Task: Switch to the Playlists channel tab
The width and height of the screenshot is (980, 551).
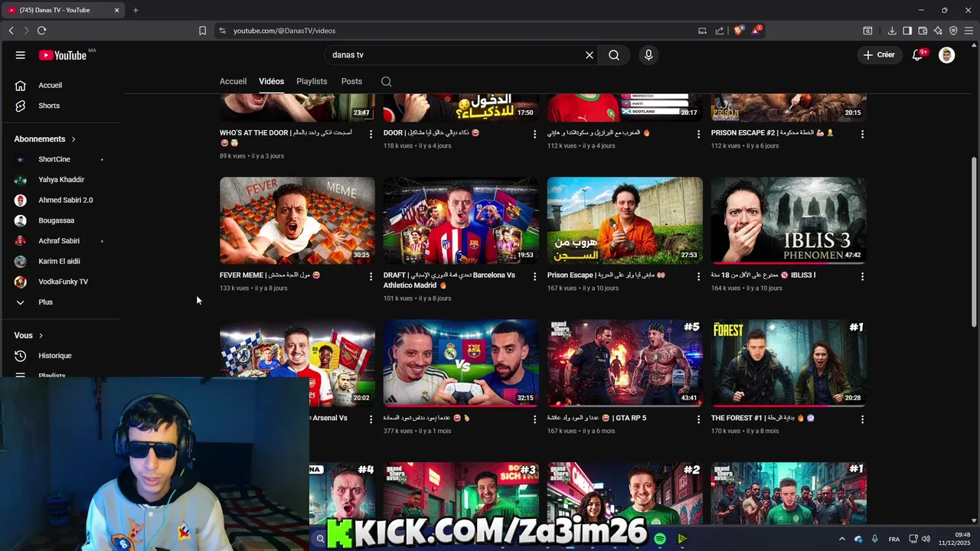Action: coord(312,81)
